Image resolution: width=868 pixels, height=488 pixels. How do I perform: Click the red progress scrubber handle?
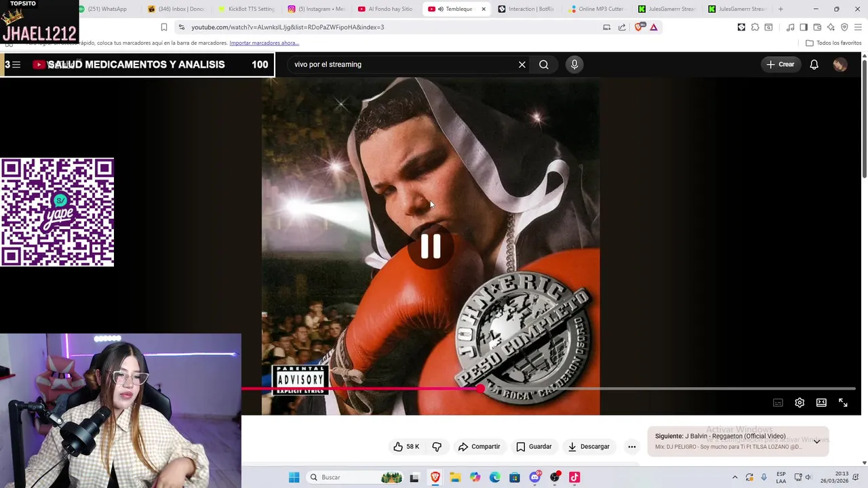point(480,389)
